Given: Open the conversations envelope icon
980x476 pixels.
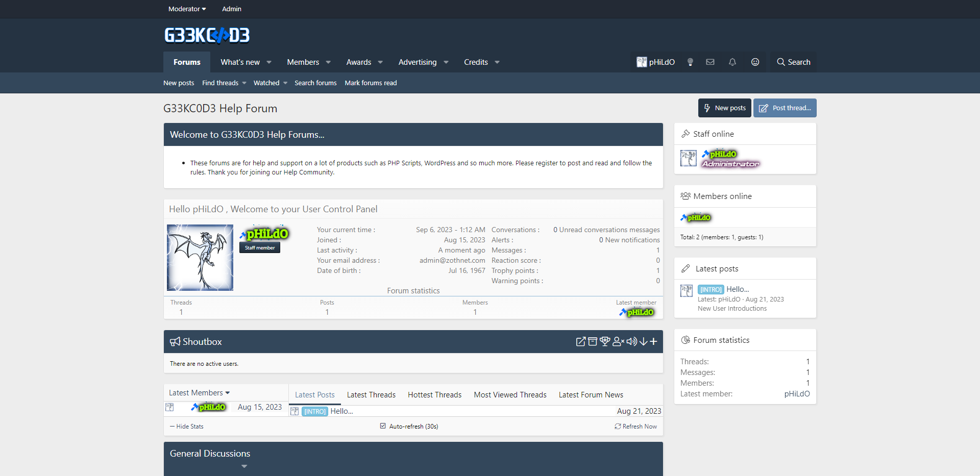Looking at the screenshot, I should (x=710, y=62).
